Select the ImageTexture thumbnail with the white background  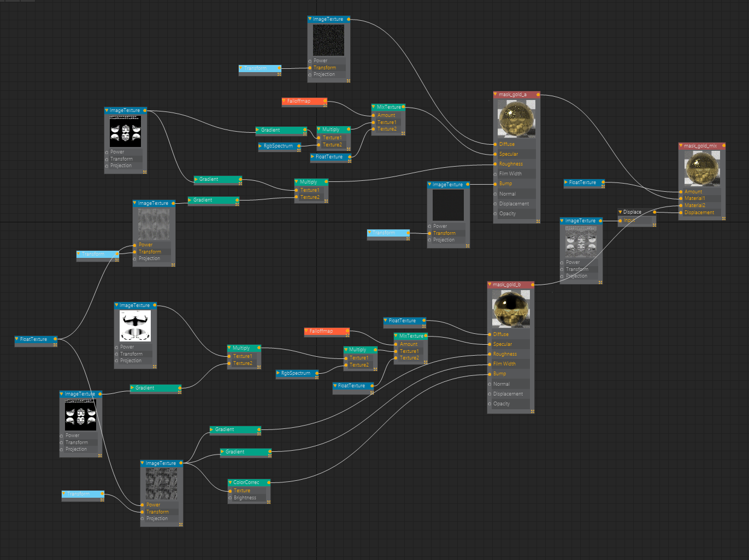(135, 326)
